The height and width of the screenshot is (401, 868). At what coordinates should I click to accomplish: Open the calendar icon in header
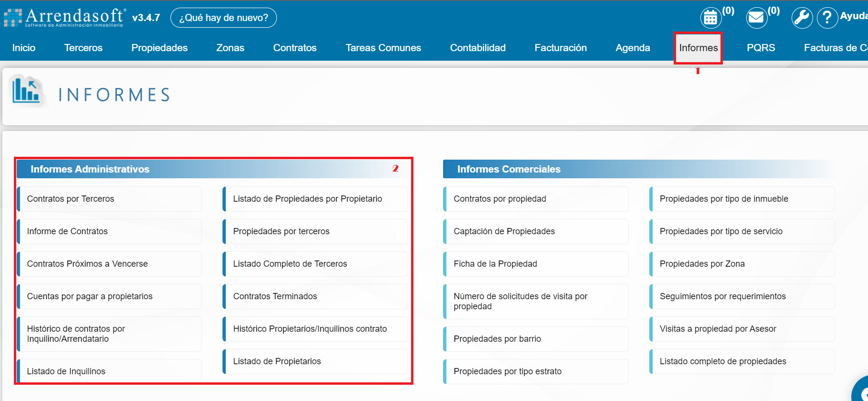click(x=710, y=18)
